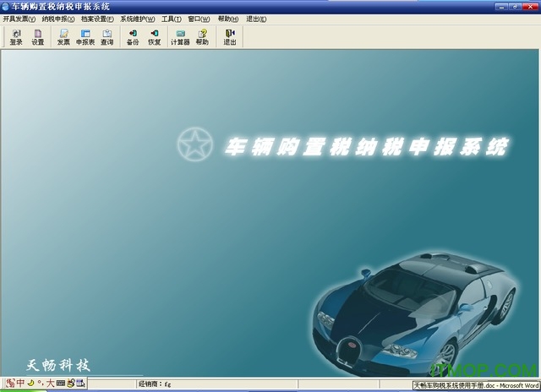Open the 开具发票(Y) menu
This screenshot has width=541, height=392.
point(19,19)
